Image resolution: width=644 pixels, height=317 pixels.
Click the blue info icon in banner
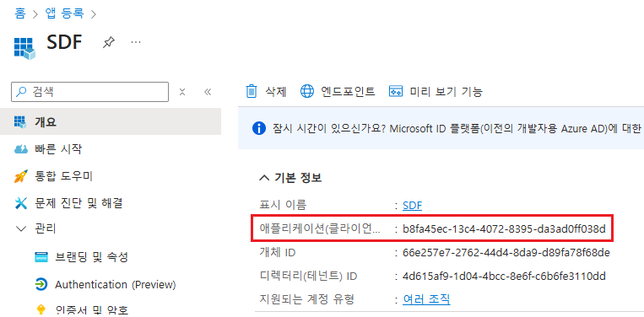[x=258, y=128]
